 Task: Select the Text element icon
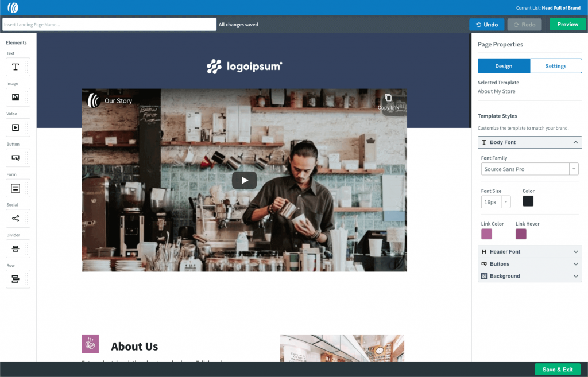pyautogui.click(x=16, y=67)
